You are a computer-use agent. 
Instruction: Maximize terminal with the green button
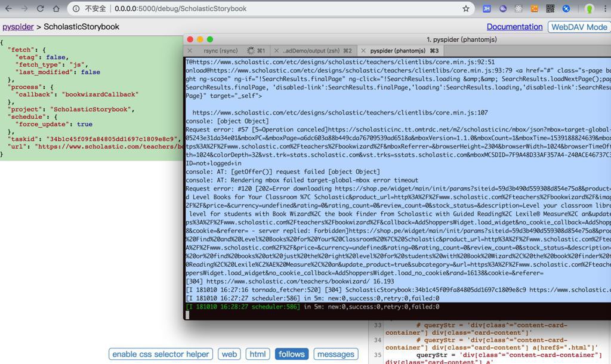[210, 39]
